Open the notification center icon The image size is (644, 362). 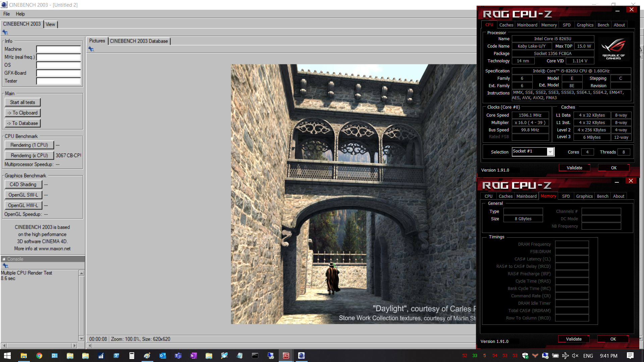630,356
